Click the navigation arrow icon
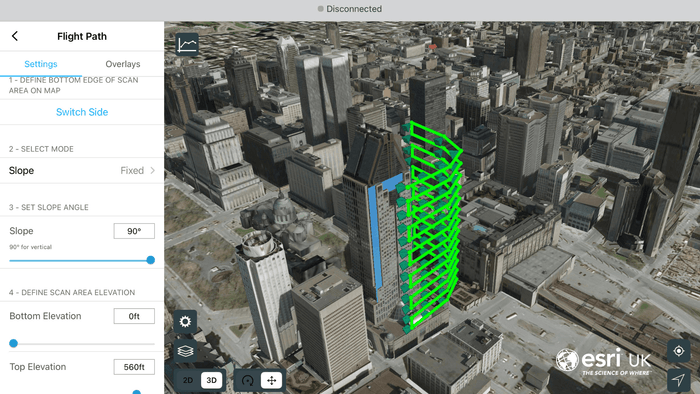This screenshot has height=394, width=700. pyautogui.click(x=679, y=380)
